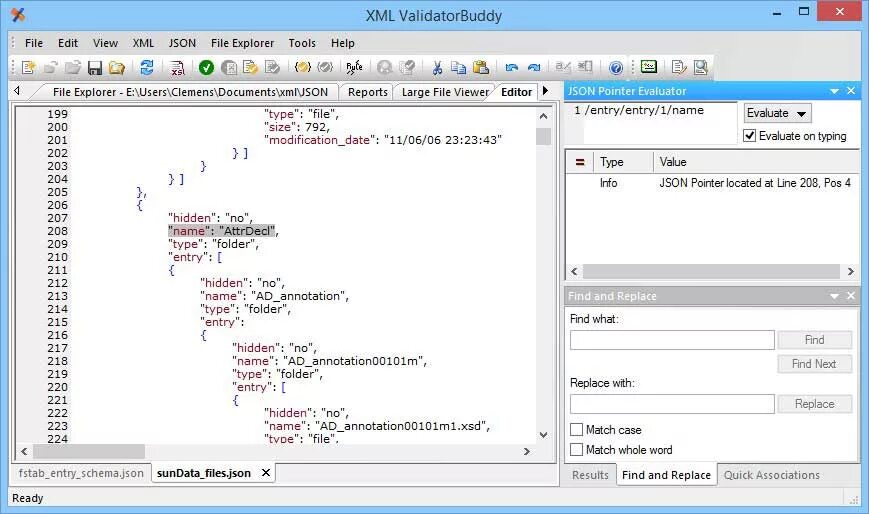
Task: Click the document with pencil icon
Action: pos(678,68)
